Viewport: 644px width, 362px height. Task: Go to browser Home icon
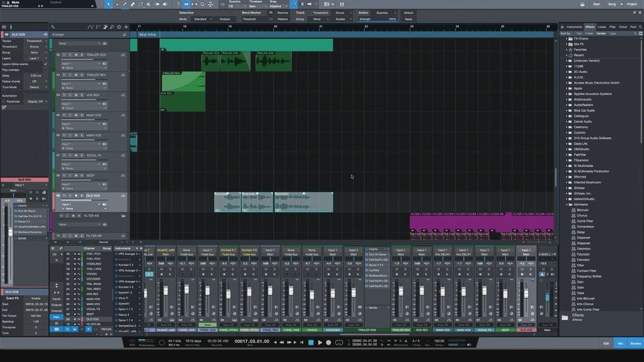click(562, 27)
